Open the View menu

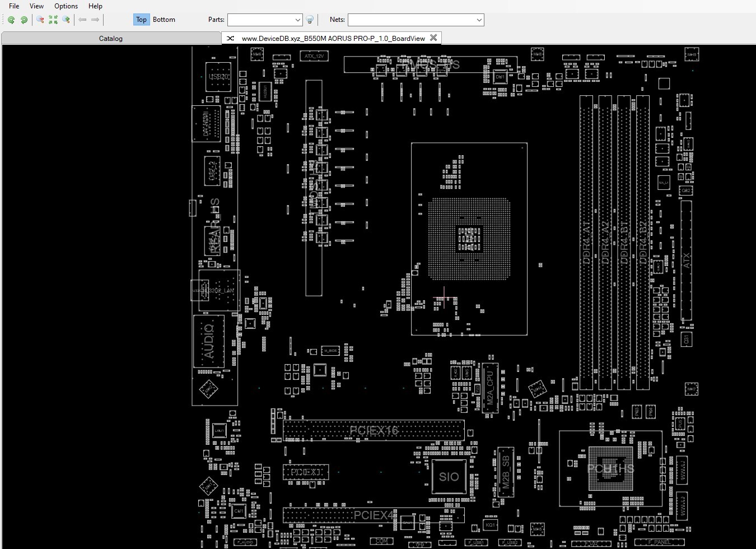(x=36, y=6)
